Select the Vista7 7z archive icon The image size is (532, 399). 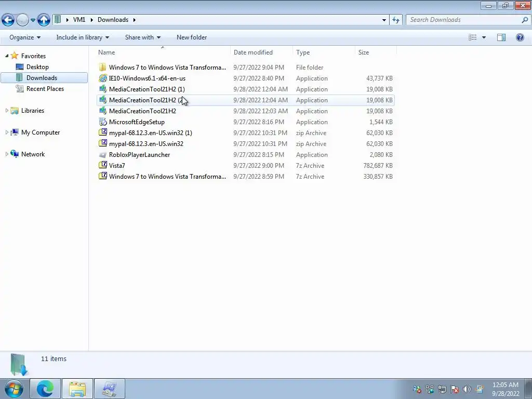(x=102, y=166)
